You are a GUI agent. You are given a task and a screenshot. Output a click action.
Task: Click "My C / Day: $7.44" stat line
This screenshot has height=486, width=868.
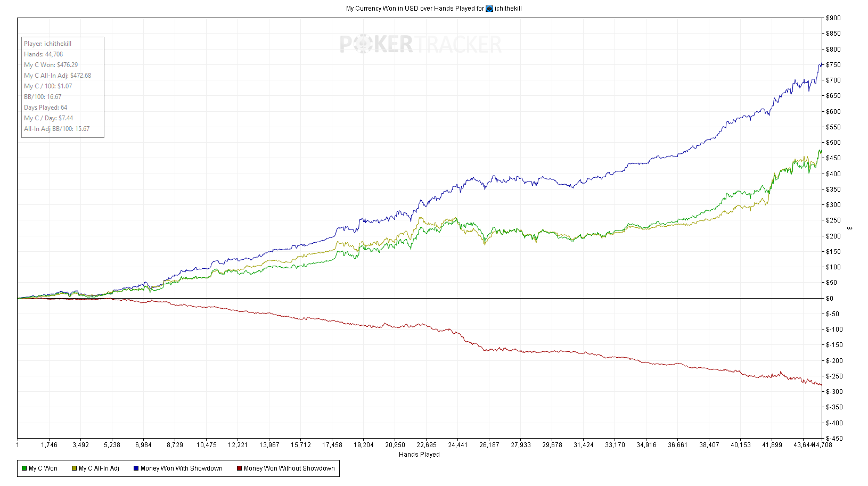click(x=48, y=118)
